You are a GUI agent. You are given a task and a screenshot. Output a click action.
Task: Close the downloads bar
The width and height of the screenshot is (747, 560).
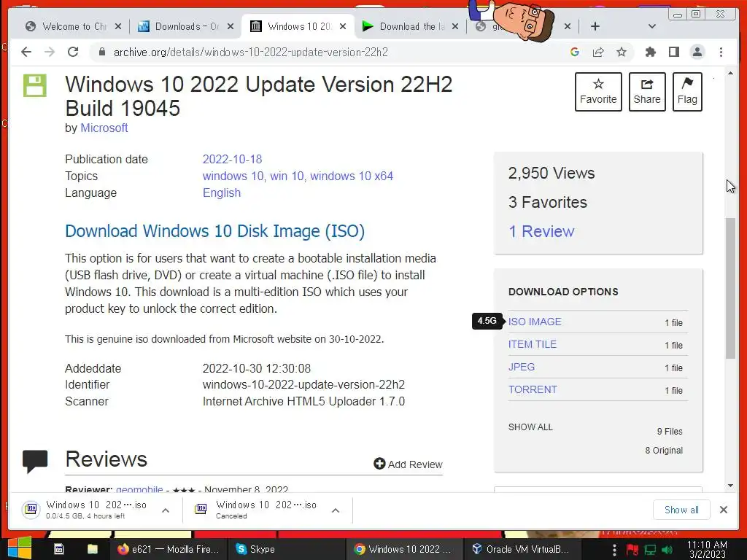coord(723,510)
